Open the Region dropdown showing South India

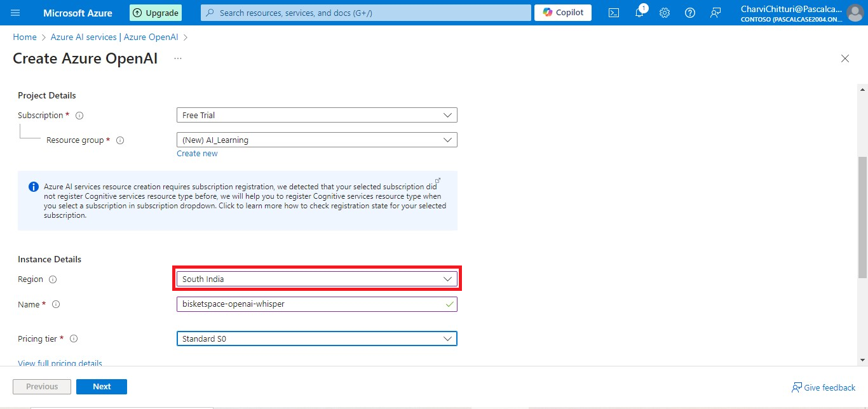pos(316,279)
